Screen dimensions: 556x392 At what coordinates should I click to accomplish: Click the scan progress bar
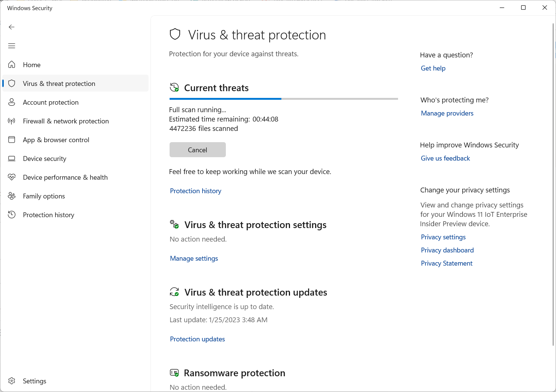[x=284, y=99]
